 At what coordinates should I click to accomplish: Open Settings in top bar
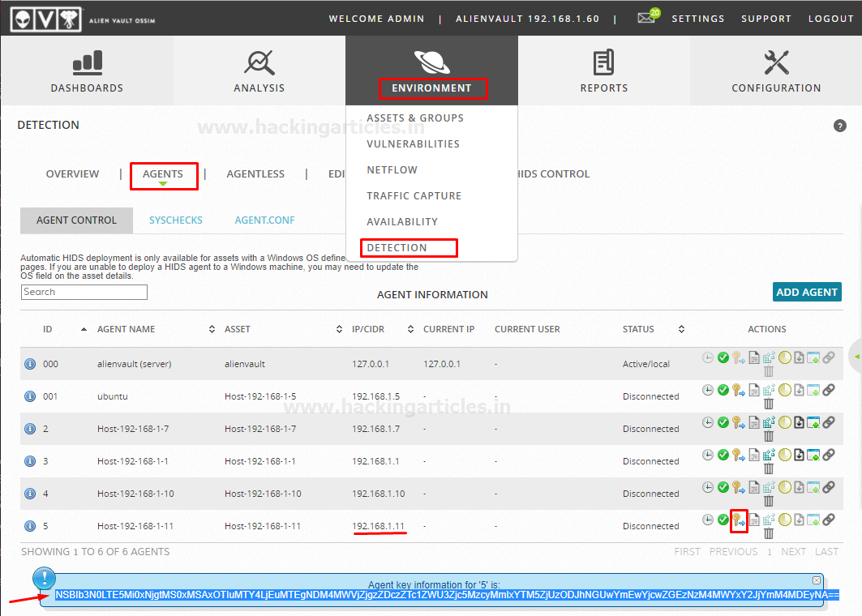(x=697, y=19)
